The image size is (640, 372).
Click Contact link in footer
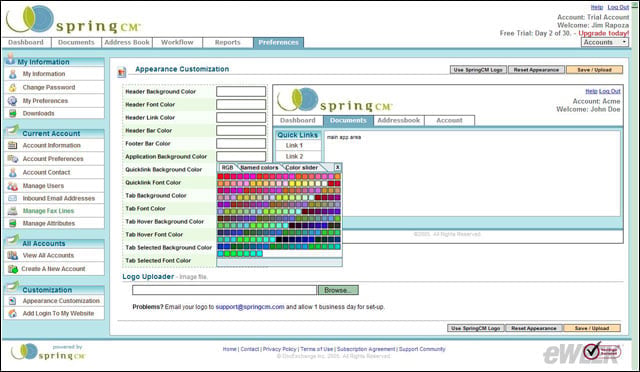point(250,349)
